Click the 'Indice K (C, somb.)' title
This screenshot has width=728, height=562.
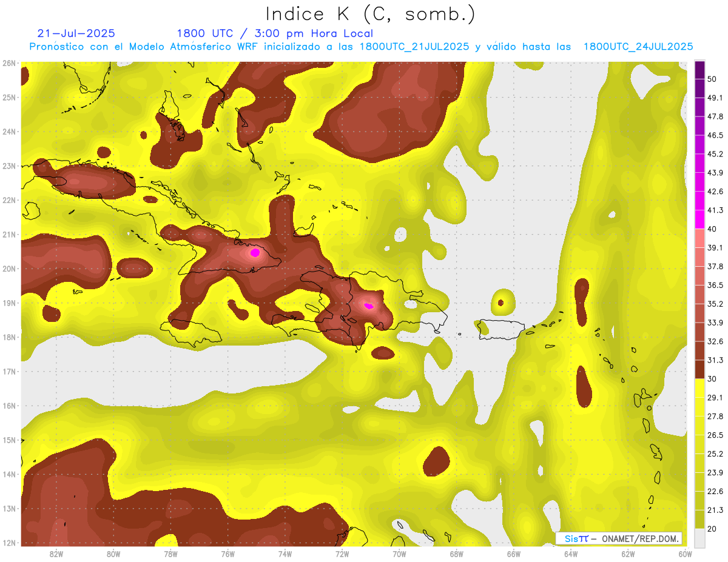click(x=370, y=13)
